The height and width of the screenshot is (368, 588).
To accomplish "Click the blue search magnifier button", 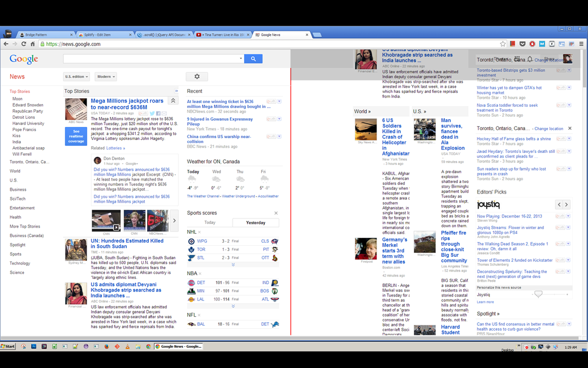I will click(253, 59).
